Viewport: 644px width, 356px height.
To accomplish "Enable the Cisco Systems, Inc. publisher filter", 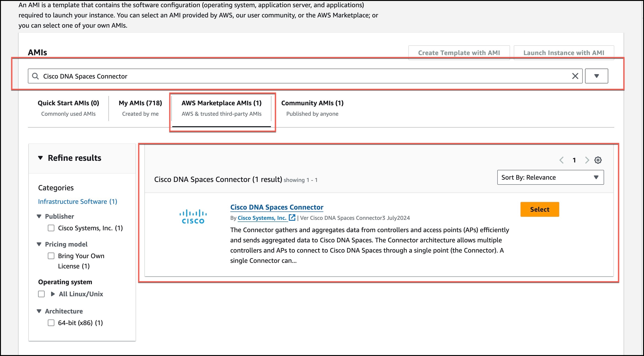I will pos(51,228).
